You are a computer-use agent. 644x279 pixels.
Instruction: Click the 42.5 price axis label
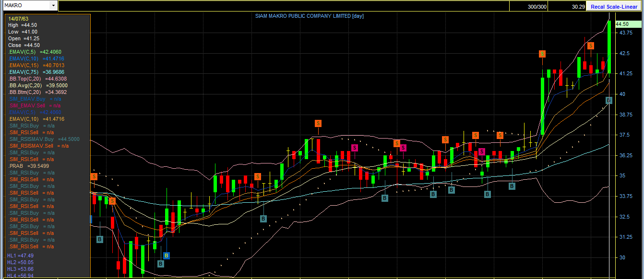[x=624, y=53]
